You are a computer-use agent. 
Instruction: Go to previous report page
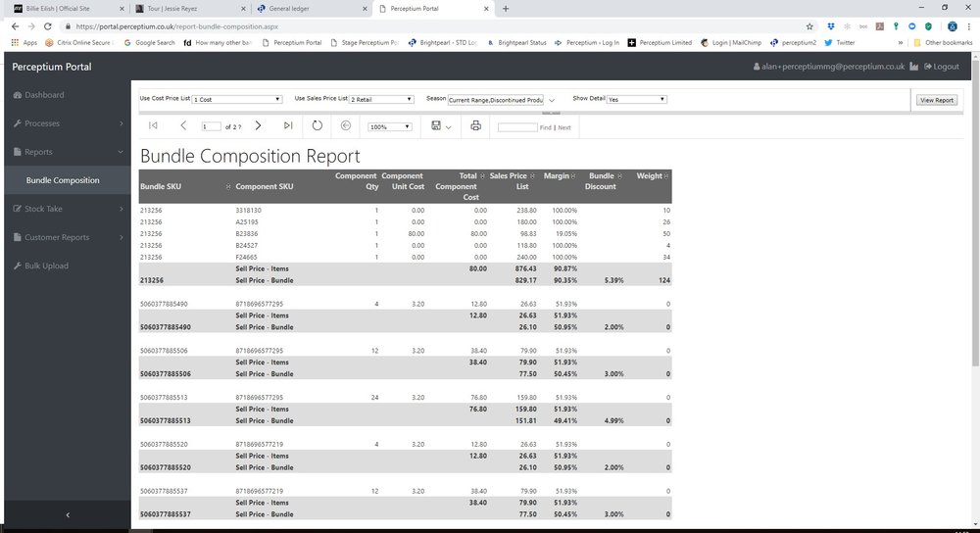tap(183, 126)
